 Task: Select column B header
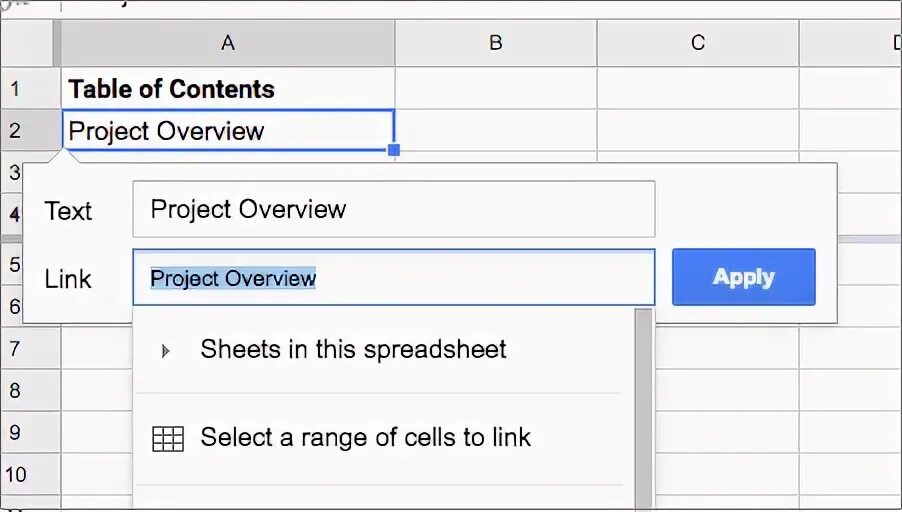pos(495,43)
